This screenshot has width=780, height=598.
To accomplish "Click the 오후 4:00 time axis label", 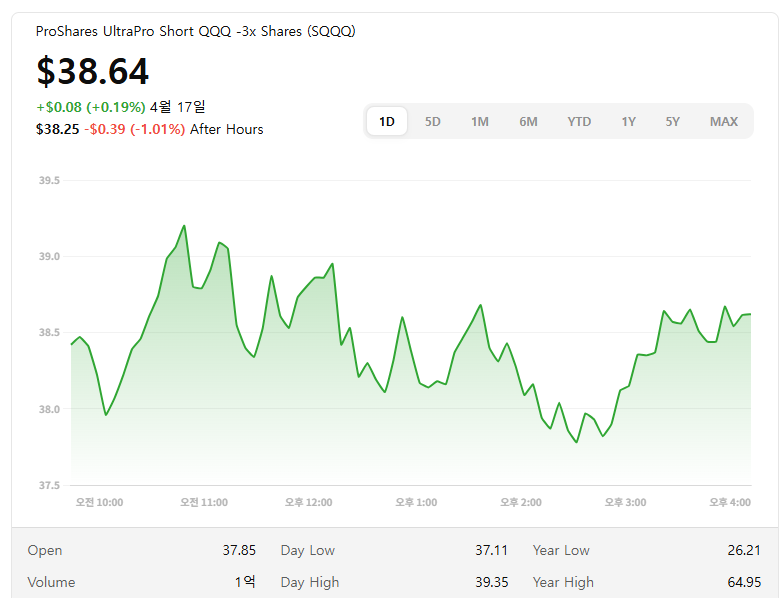I will [730, 502].
